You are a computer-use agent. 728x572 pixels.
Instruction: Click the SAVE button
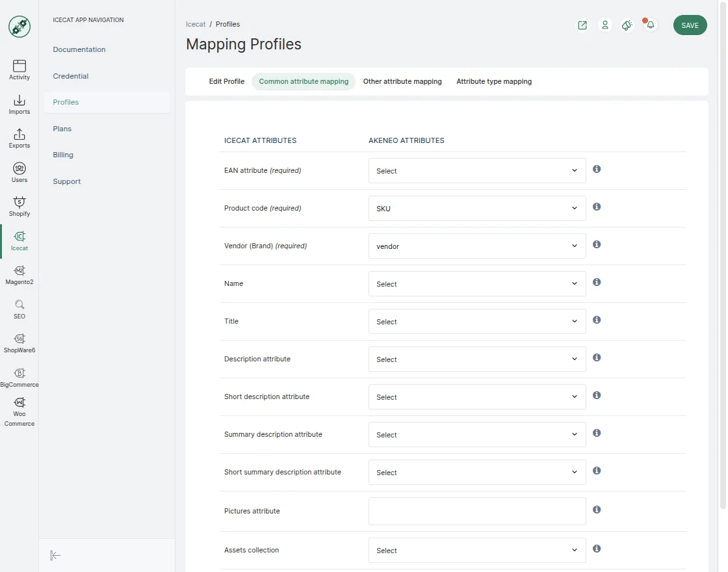[x=690, y=25]
